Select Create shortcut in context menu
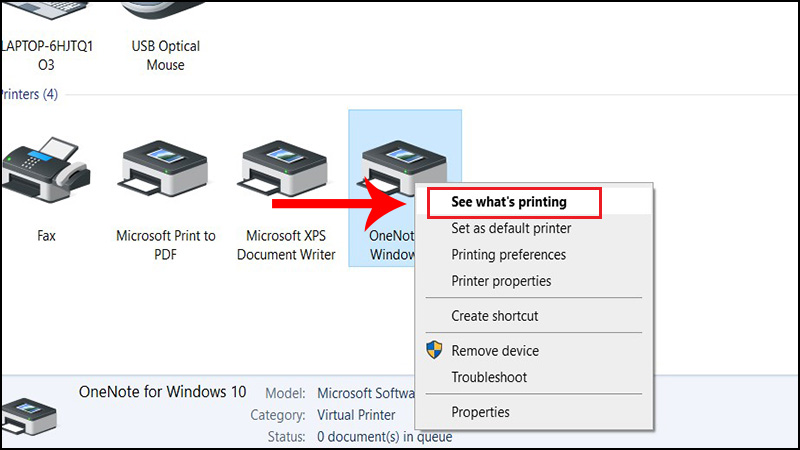Image resolution: width=800 pixels, height=450 pixels. pos(495,316)
